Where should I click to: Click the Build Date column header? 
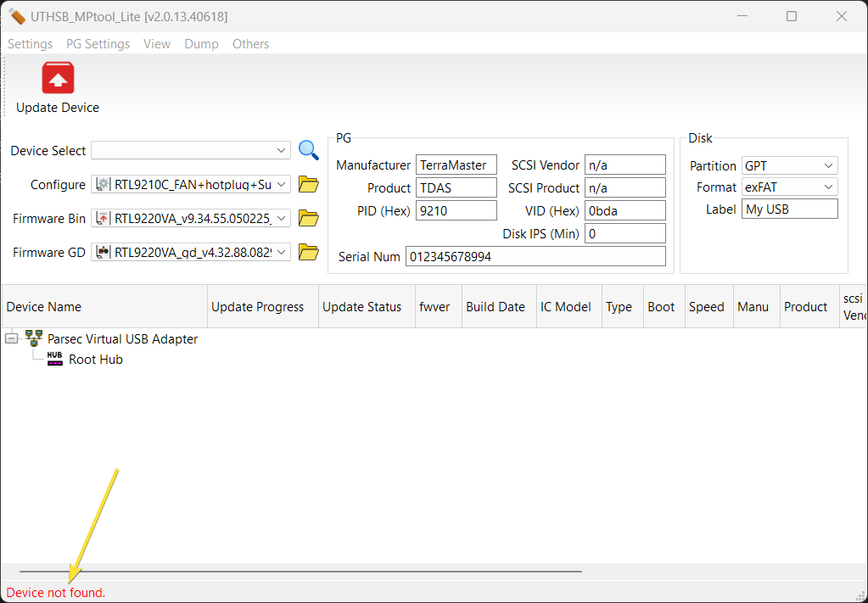pyautogui.click(x=499, y=306)
